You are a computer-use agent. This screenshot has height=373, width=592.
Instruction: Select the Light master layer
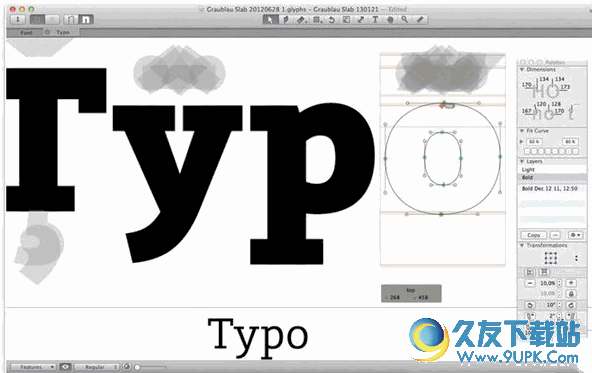point(552,170)
